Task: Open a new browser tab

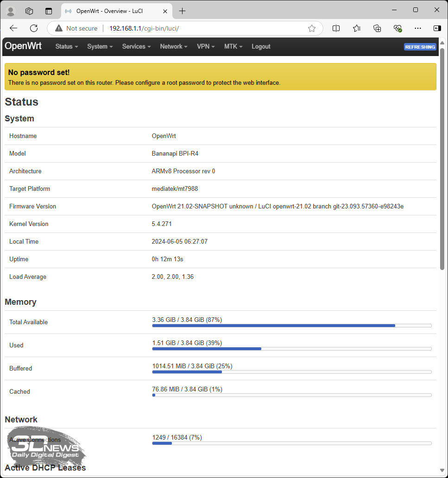Action: point(182,11)
